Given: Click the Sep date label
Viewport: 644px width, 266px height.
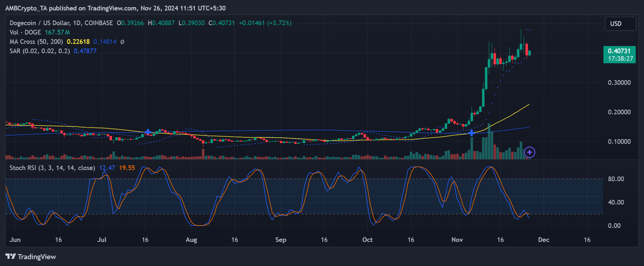Looking at the screenshot, I should click(x=281, y=240).
